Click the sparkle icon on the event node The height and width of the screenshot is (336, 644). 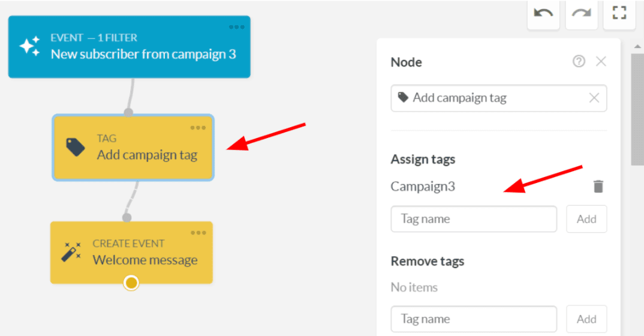coord(29,47)
